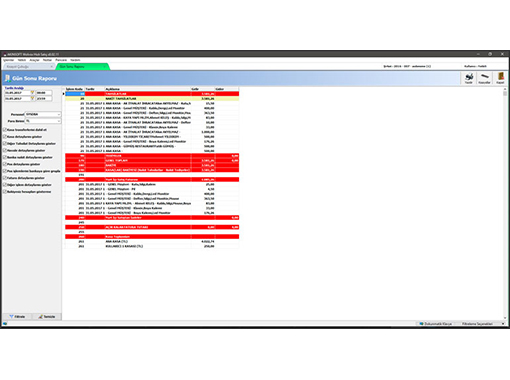This screenshot has width=510, height=380.
Task: Expand the Para Birimi dropdown
Action: 59,121
